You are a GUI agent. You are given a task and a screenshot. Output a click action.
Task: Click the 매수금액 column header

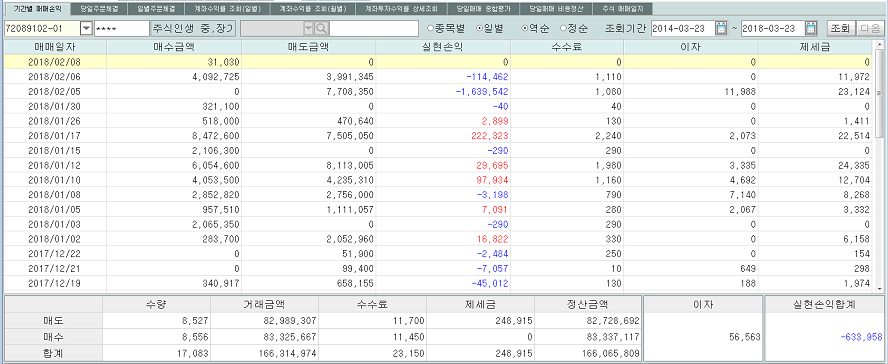(x=174, y=47)
